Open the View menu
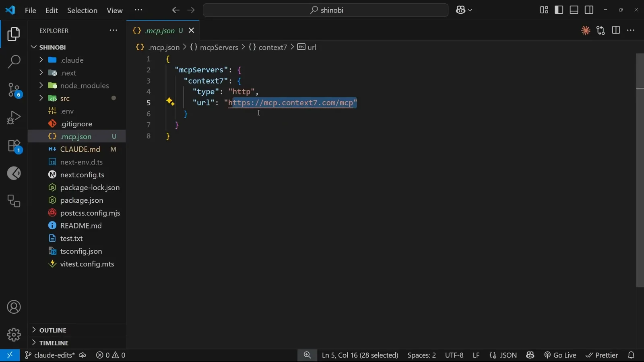The image size is (644, 362). [114, 10]
